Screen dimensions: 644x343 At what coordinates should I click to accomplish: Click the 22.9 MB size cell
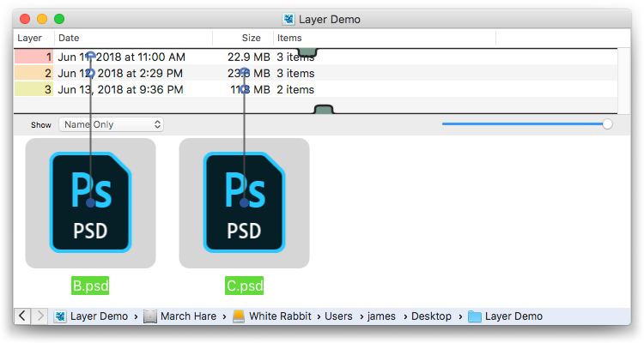[249, 57]
